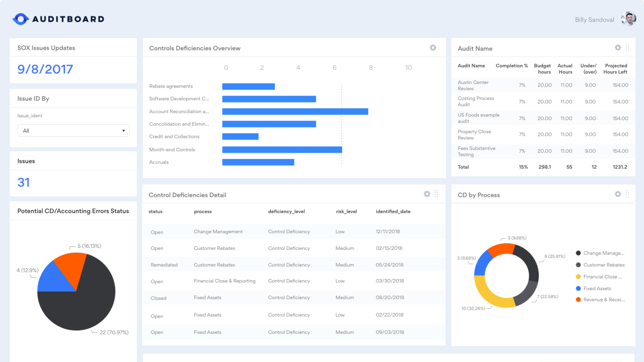Open settings for Control Deficiencies Detail panel
Screen dimensions: 644x362
click(427, 194)
